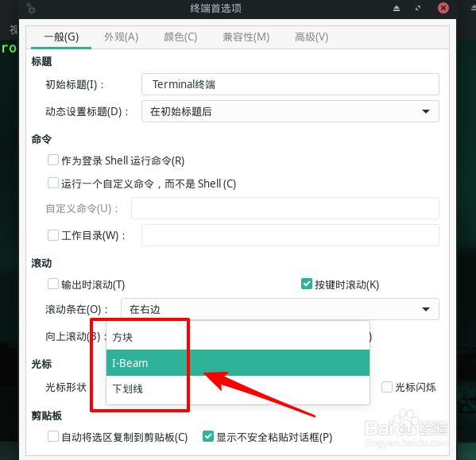This screenshot has width=476, height=460.
Task: Open the 动态设置标题 dropdown
Action: [x=290, y=111]
